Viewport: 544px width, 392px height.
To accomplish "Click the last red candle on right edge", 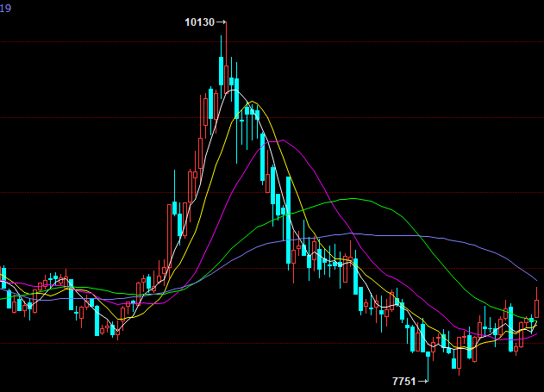I will [537, 303].
